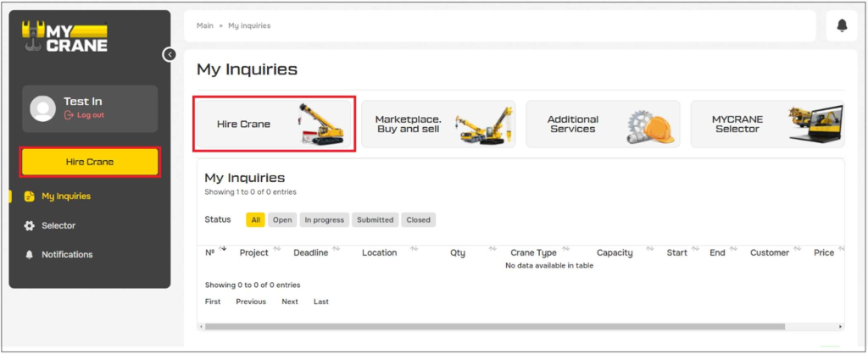Click the 'Showing 1 to 0 of 0 entries' text
Viewport: 868px width, 354px height.
250,192
